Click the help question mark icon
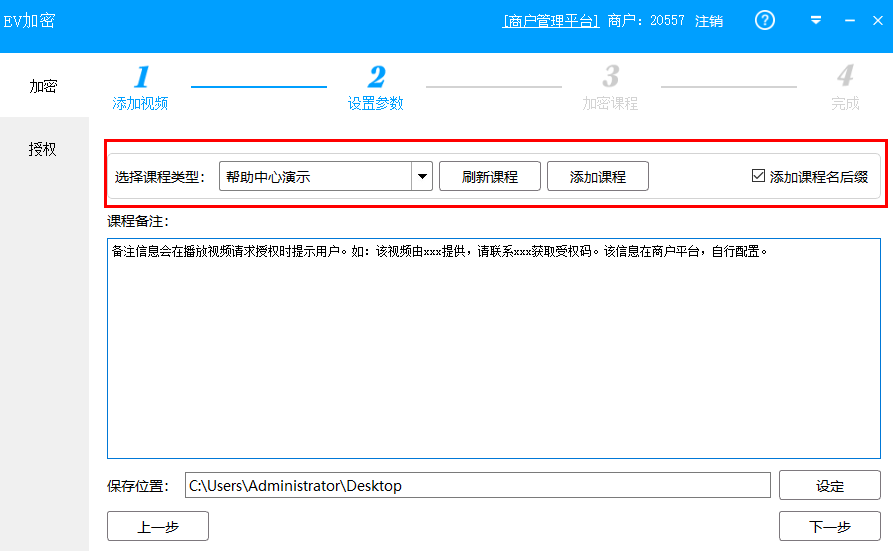The width and height of the screenshot is (893, 551). (x=765, y=20)
